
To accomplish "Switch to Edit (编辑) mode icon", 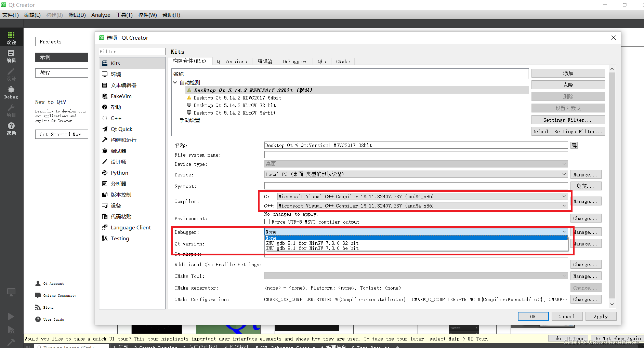I will tap(11, 56).
